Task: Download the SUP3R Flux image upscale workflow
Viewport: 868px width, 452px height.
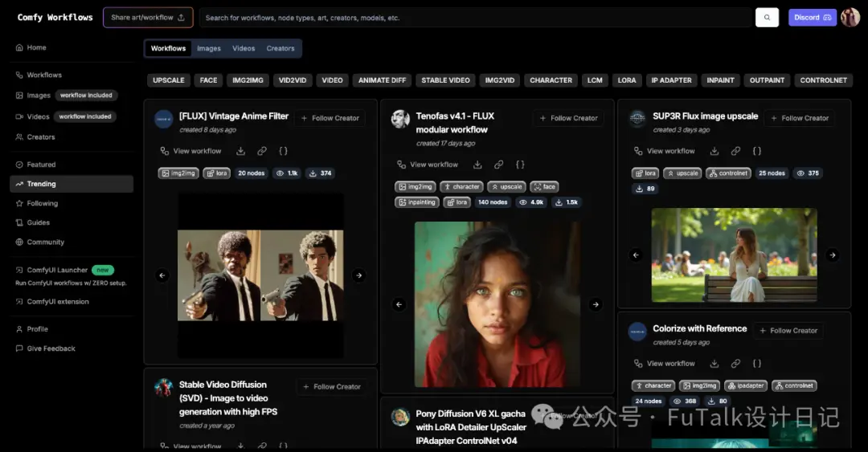Action: (x=714, y=151)
